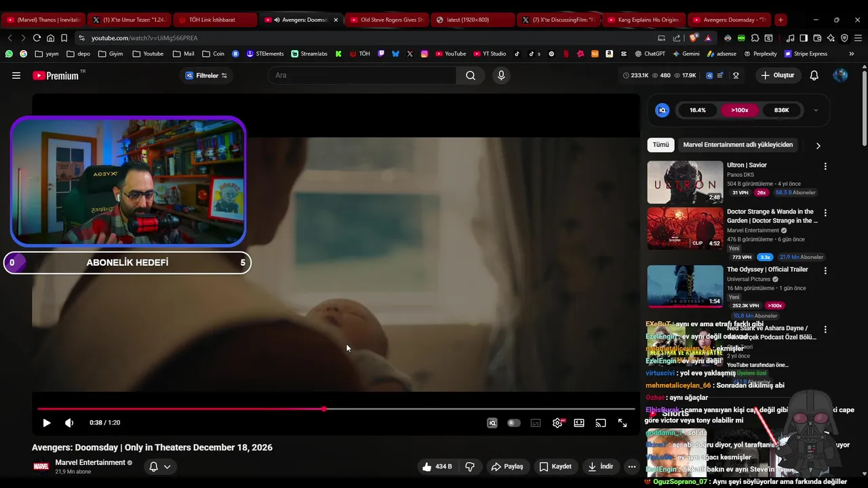Bookmark this page from the toolbar

click(64, 38)
